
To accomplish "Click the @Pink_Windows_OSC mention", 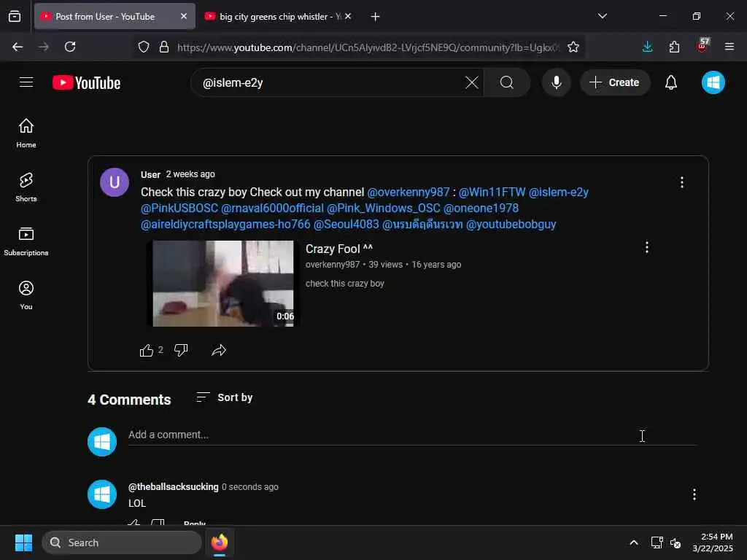I will [383, 208].
